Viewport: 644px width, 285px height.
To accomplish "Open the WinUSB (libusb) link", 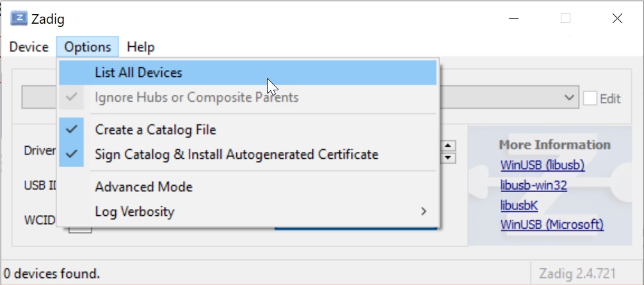I will (542, 165).
